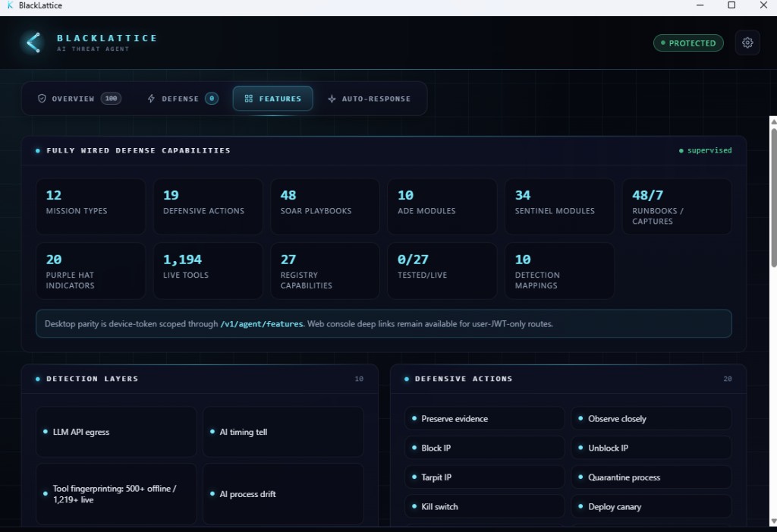
Task: Select the AI timing tell layer
Action: [283, 432]
